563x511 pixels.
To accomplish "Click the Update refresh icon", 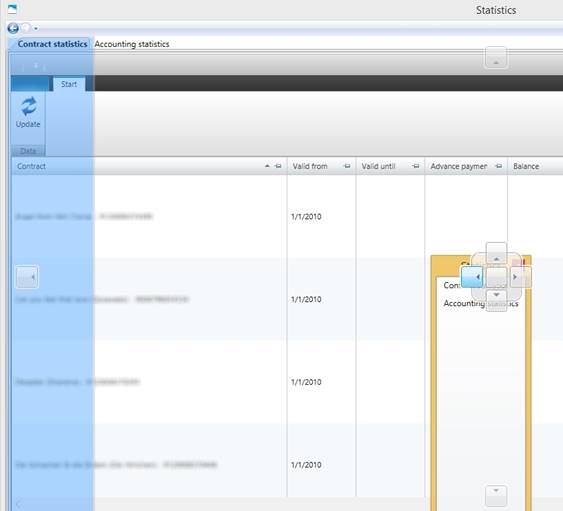I will coord(28,106).
